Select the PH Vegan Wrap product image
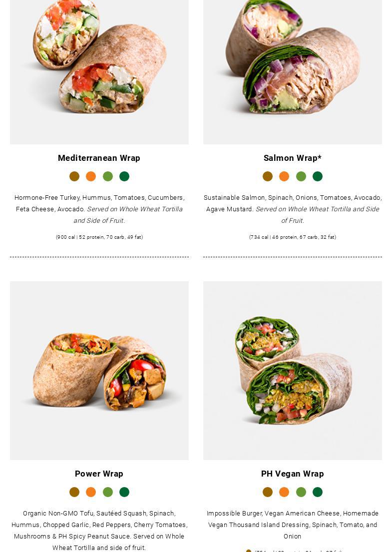This screenshot has width=392, height=552. [x=293, y=370]
